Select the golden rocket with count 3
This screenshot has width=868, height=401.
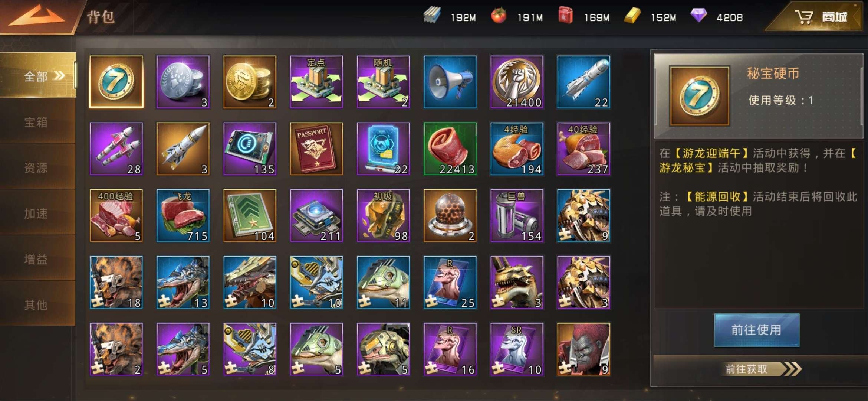click(x=183, y=149)
